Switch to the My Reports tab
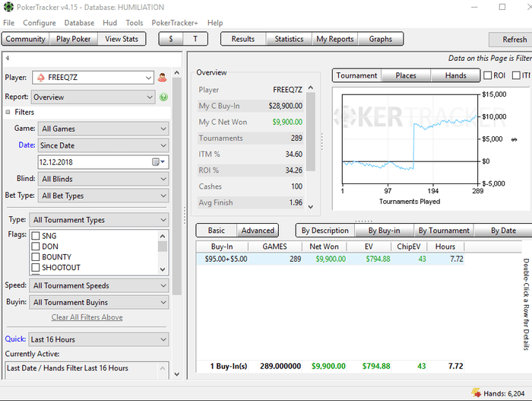The width and height of the screenshot is (532, 401). click(335, 39)
